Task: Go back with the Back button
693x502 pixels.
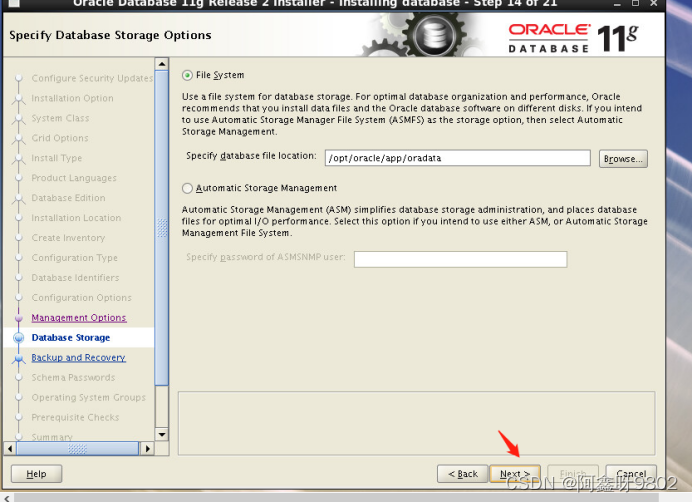Action: coord(462,474)
